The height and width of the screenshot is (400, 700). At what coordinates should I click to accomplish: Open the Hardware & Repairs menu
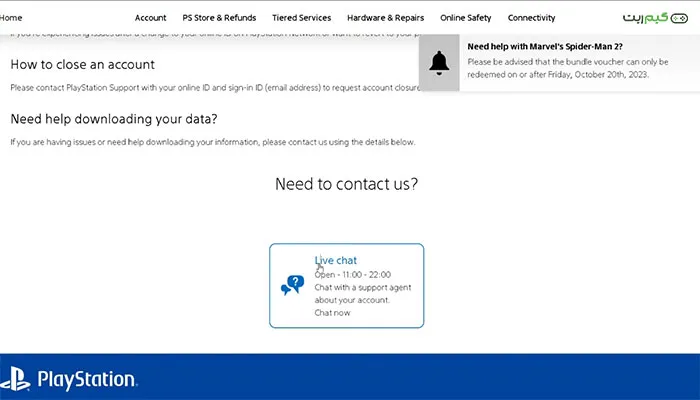tap(385, 18)
